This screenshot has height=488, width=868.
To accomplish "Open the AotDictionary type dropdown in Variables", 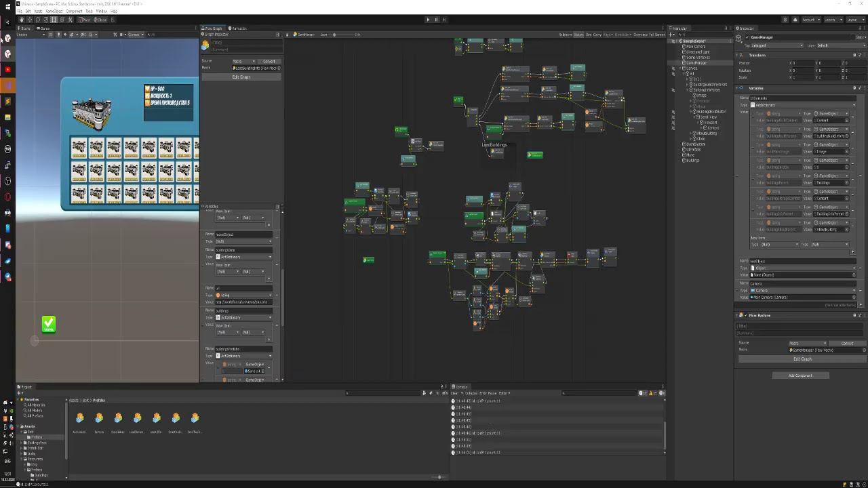I will click(x=802, y=105).
